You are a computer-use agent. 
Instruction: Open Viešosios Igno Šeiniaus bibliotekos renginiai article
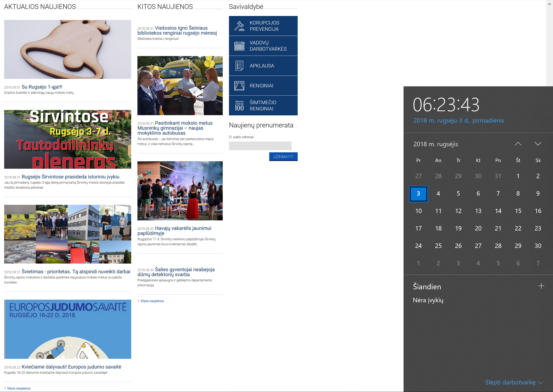177,31
